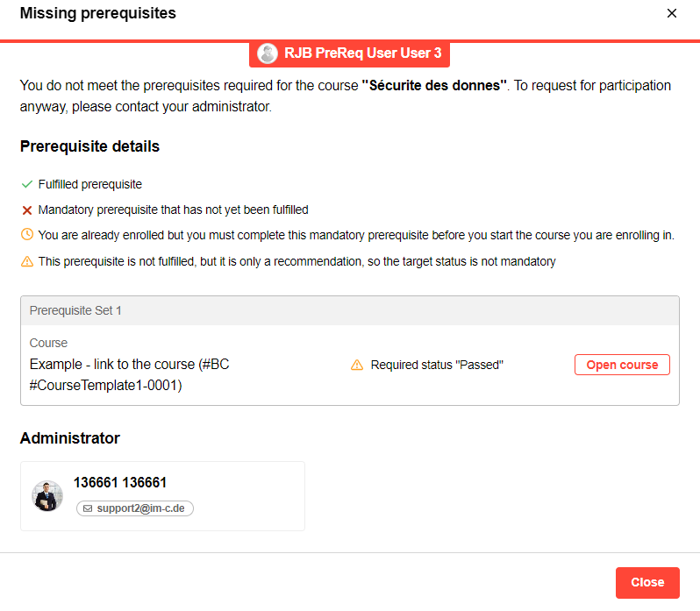Open the course via Open course button
Viewport: 700px width, 611px height.
[622, 365]
